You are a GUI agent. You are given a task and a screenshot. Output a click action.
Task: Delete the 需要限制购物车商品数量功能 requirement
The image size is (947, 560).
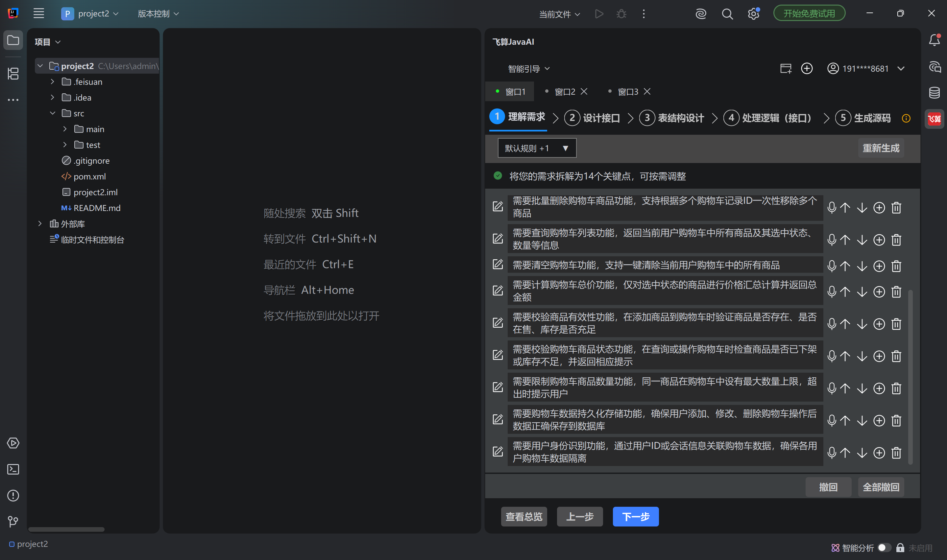(896, 388)
